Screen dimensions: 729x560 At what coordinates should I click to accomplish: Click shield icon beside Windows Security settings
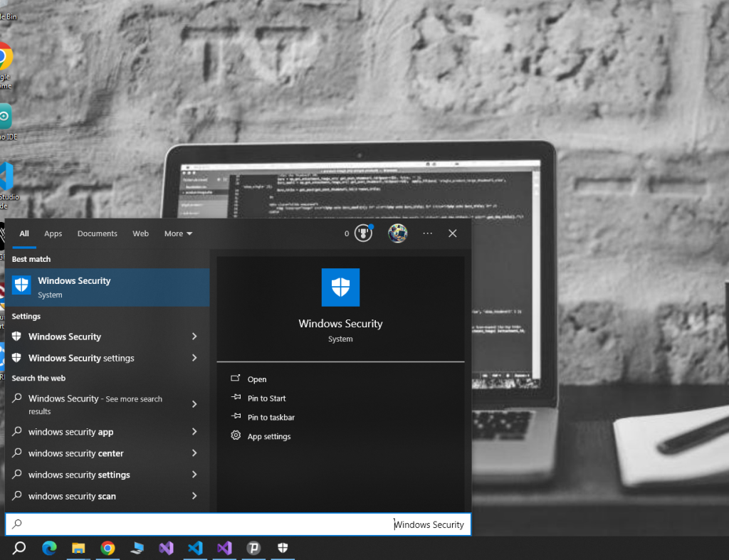[17, 357]
